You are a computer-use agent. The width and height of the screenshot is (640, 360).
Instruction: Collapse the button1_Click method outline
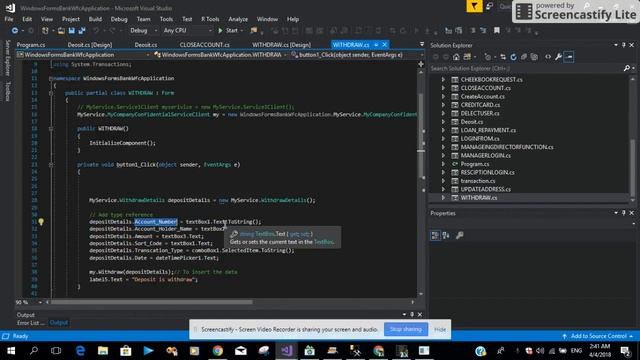coord(51,165)
